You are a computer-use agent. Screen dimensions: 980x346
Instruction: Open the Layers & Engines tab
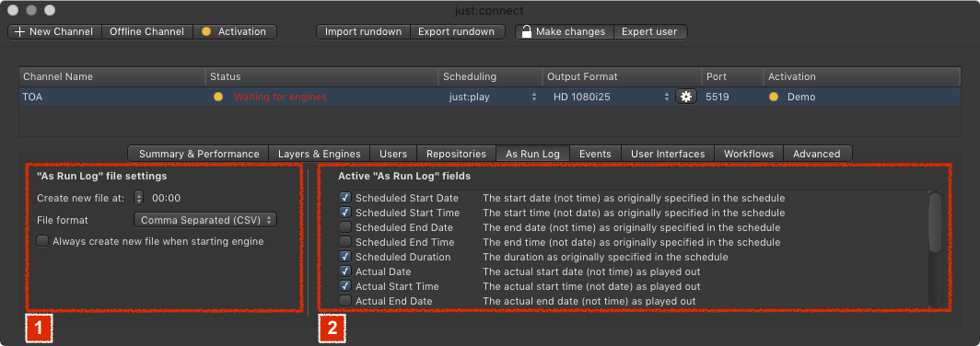[x=320, y=154]
